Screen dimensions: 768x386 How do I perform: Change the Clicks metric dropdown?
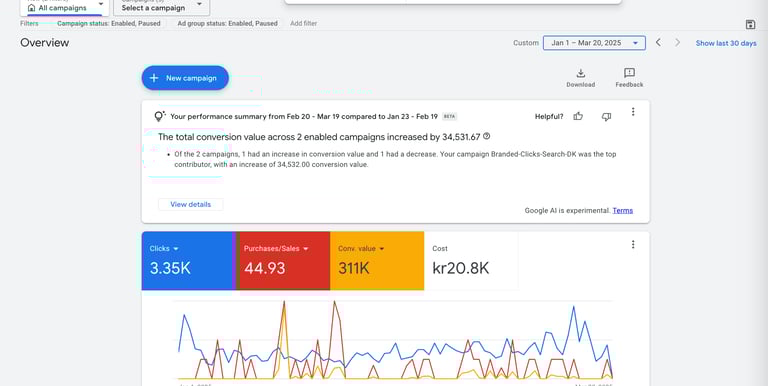(x=164, y=249)
